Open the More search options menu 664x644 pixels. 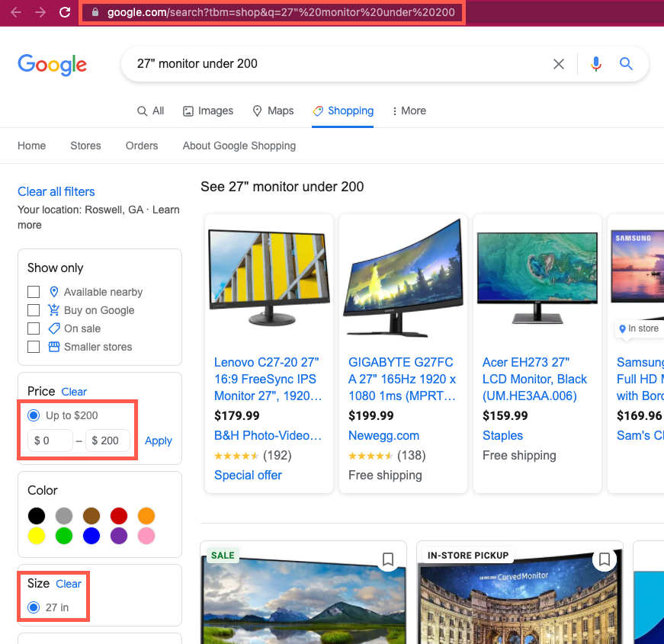pos(409,111)
